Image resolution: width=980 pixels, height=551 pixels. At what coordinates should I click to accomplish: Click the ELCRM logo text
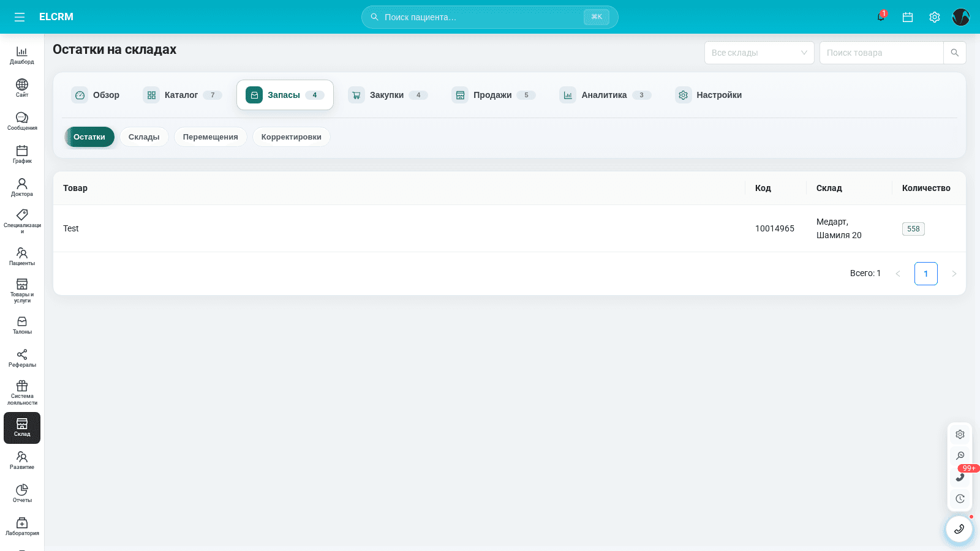point(56,17)
